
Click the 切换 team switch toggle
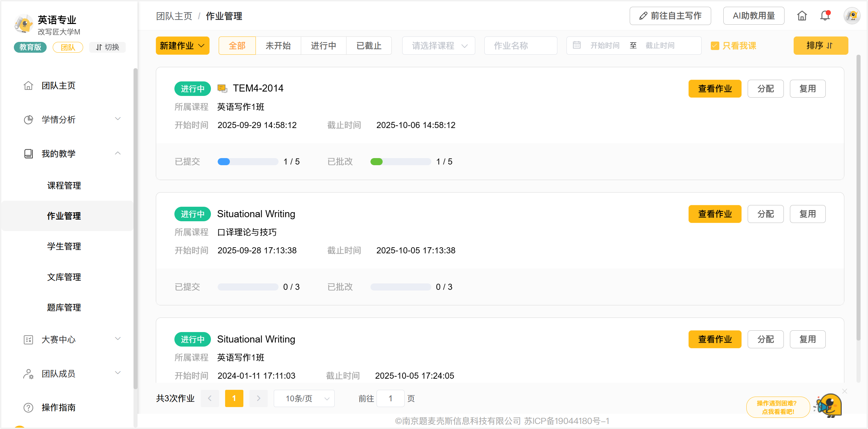coord(107,47)
